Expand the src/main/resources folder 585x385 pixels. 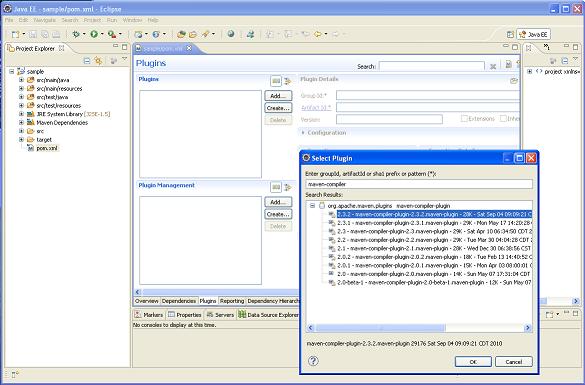coord(21,88)
